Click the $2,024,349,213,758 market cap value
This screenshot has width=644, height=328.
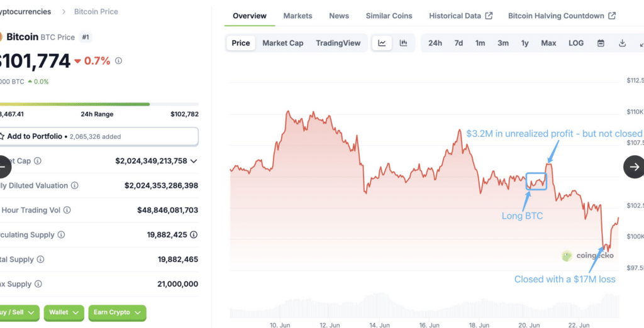click(151, 161)
